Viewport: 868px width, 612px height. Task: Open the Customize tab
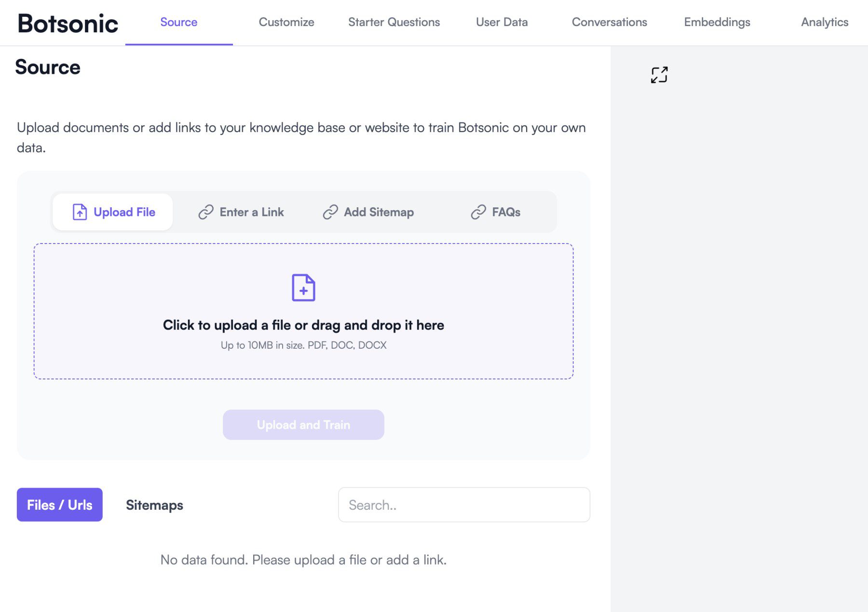[x=286, y=22]
